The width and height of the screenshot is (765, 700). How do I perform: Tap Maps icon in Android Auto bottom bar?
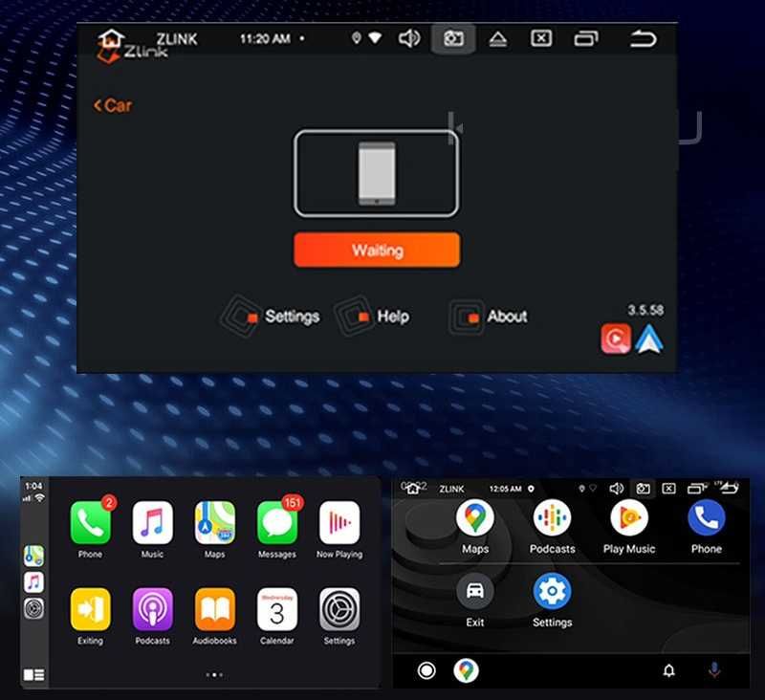point(466,670)
